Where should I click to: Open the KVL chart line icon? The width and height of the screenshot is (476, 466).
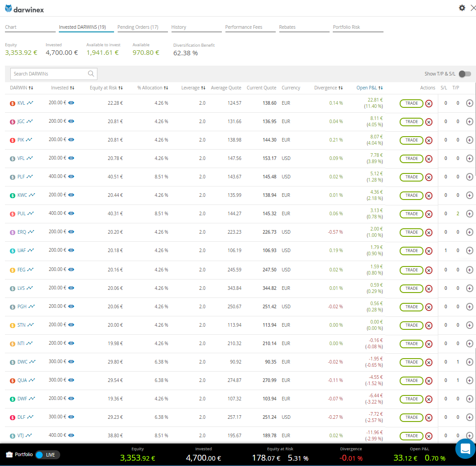[30, 103]
